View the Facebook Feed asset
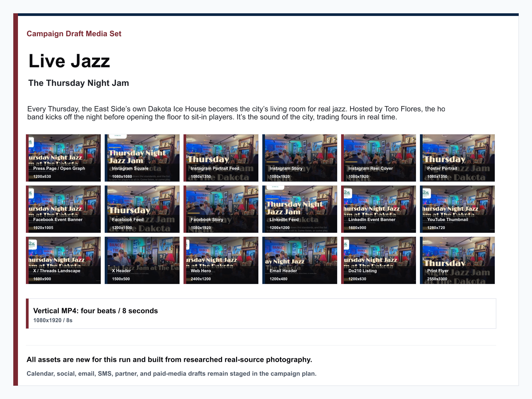The height and width of the screenshot is (399, 532). tap(142, 209)
